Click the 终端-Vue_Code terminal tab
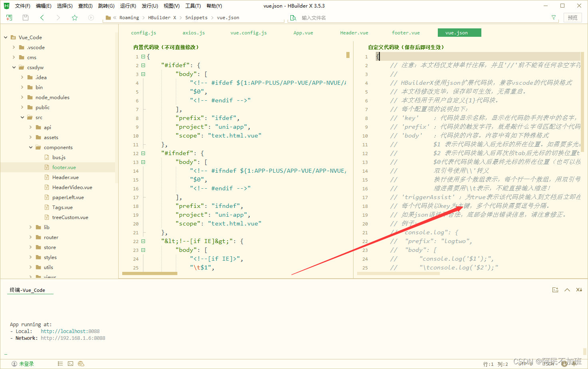 (x=28, y=290)
